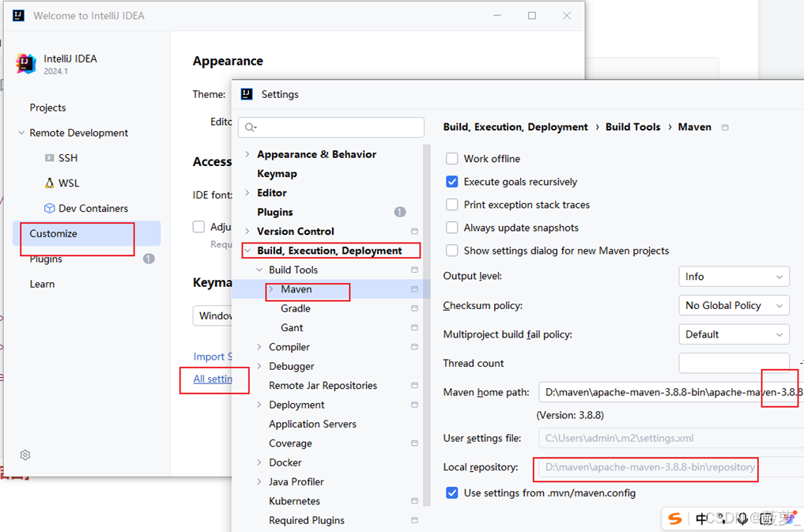Image resolution: width=804 pixels, height=532 pixels.
Task: Expand Appearance & Behavior tree node
Action: pos(247,154)
